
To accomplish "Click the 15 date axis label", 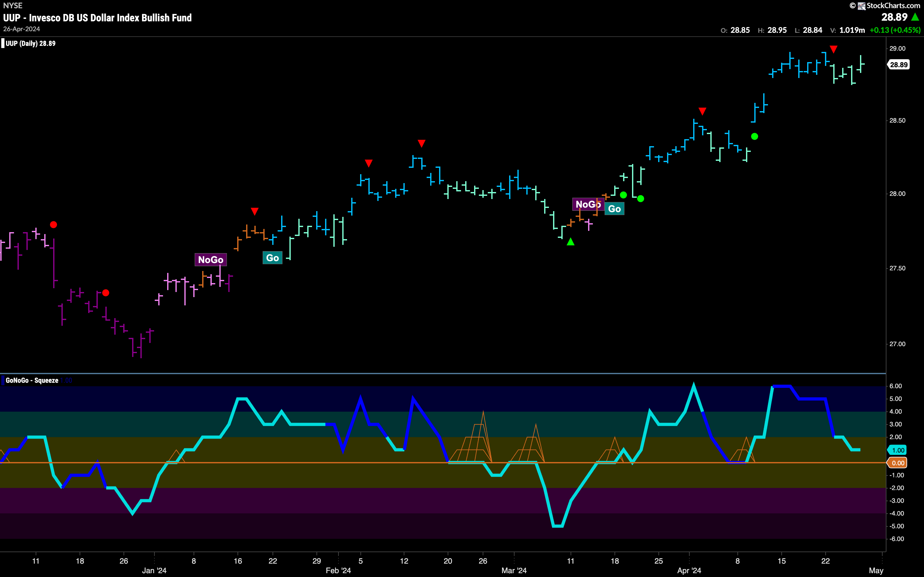I will coord(782,561).
